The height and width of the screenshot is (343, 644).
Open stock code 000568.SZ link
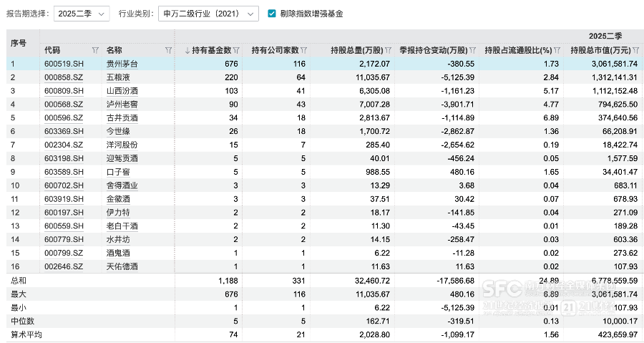point(64,105)
